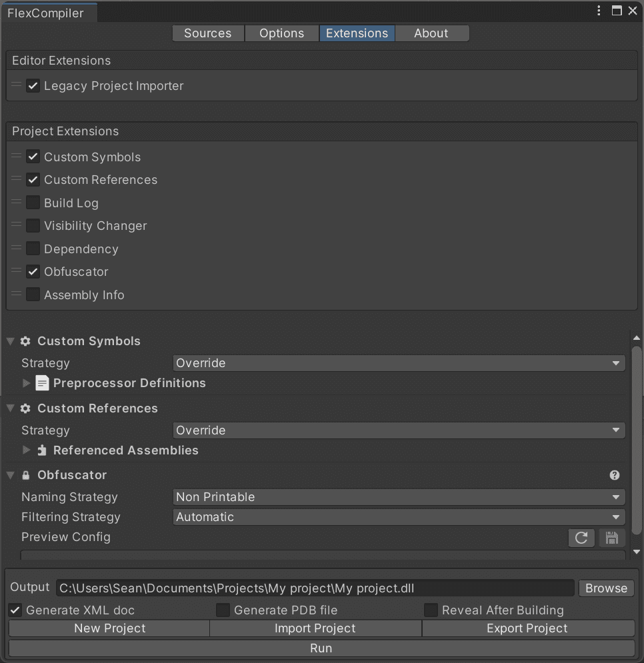Image resolution: width=644 pixels, height=663 pixels.
Task: Click inside the Output path field
Action: [x=315, y=588]
